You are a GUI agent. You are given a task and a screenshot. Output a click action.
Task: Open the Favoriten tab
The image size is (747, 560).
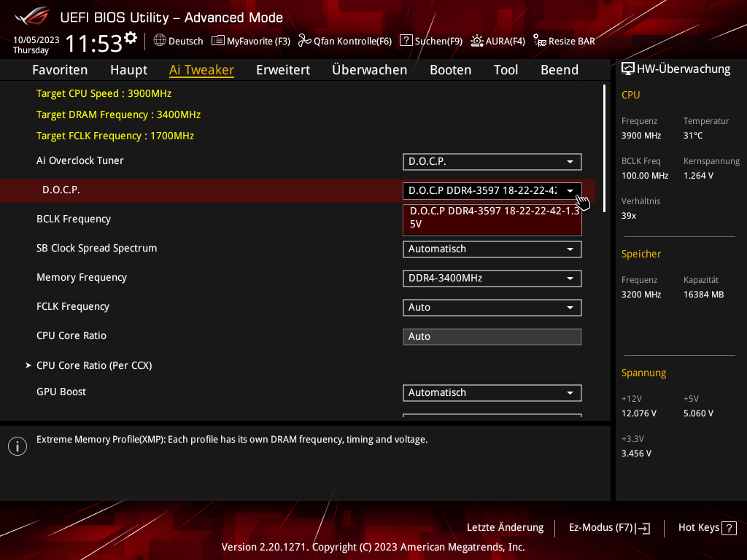60,70
